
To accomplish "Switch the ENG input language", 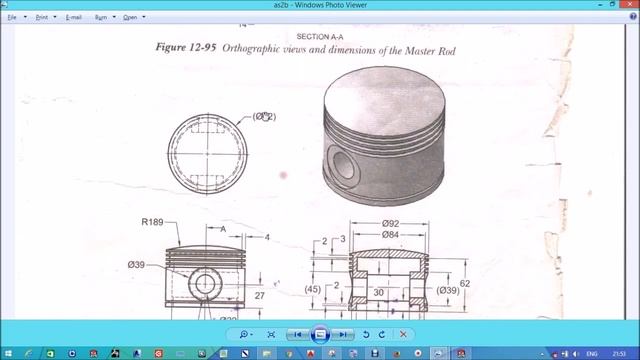I will pyautogui.click(x=592, y=354).
